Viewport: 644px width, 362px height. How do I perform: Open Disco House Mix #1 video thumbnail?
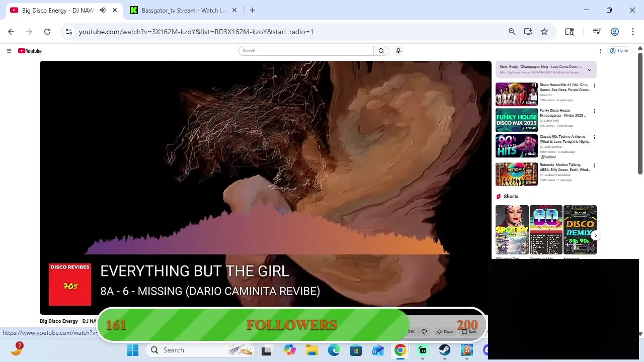coord(517,94)
